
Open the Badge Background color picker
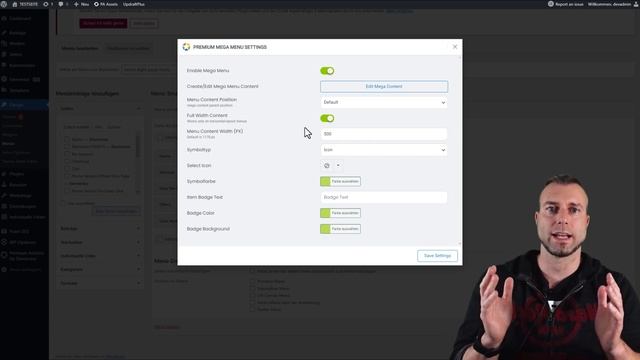coord(340,229)
